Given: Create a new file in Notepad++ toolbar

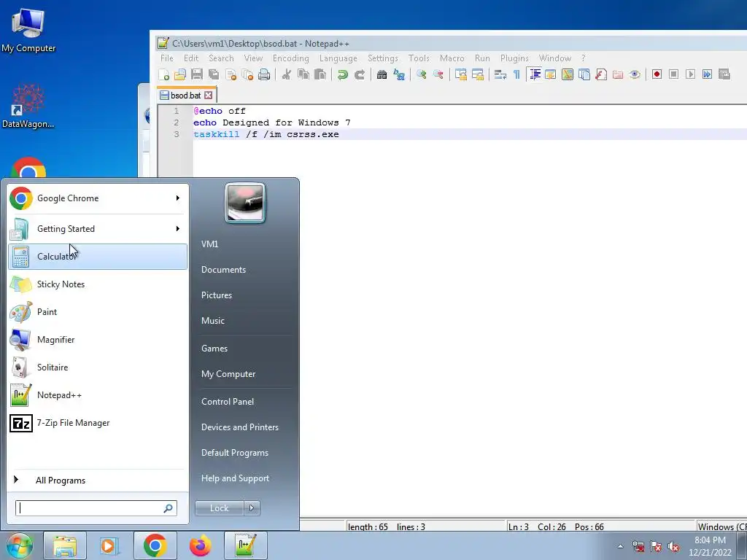Looking at the screenshot, I should point(164,74).
